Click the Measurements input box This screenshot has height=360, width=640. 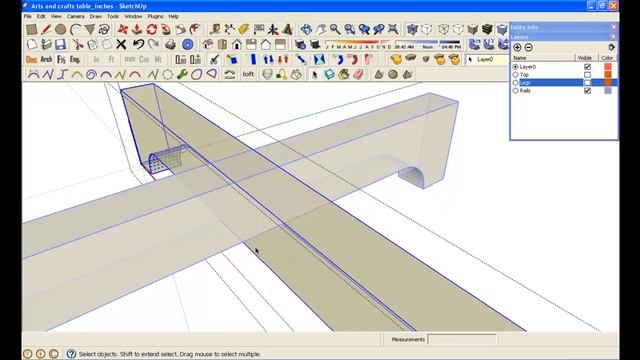tap(462, 339)
